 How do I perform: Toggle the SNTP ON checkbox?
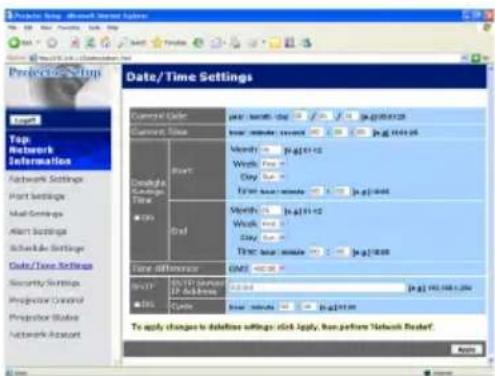[137, 304]
